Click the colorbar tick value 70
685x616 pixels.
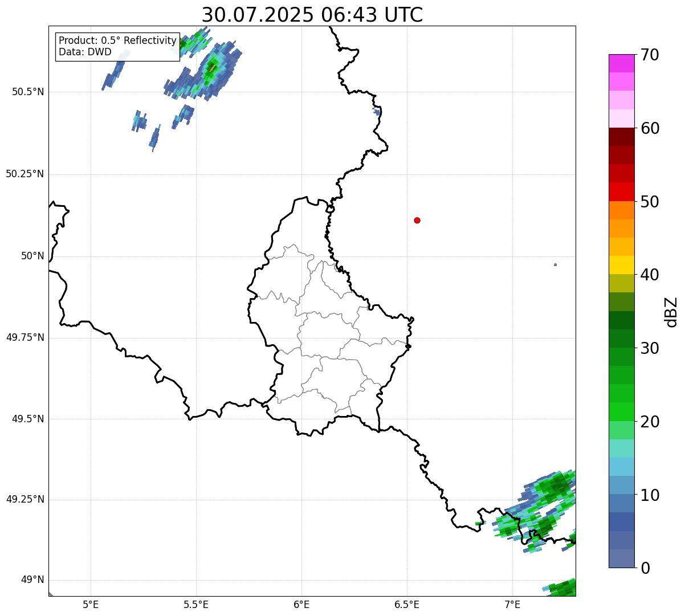pyautogui.click(x=650, y=55)
